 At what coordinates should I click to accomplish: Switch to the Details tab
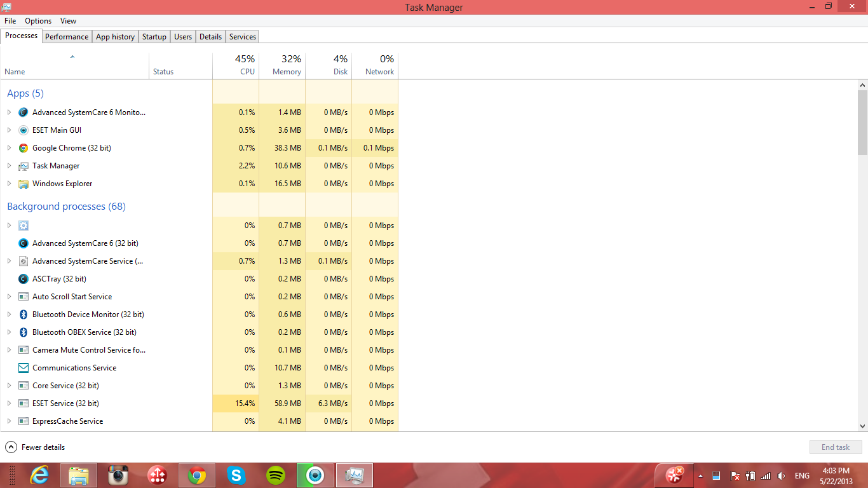point(211,37)
